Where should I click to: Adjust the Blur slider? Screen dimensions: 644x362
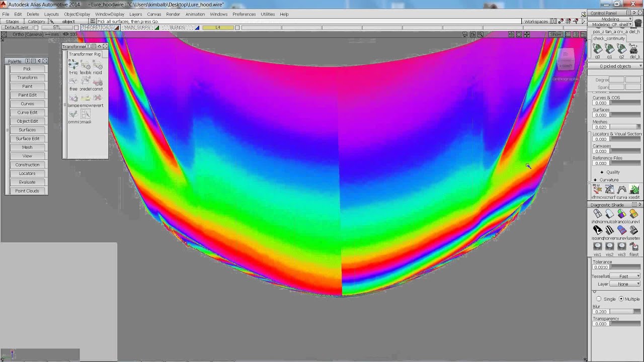point(625,312)
